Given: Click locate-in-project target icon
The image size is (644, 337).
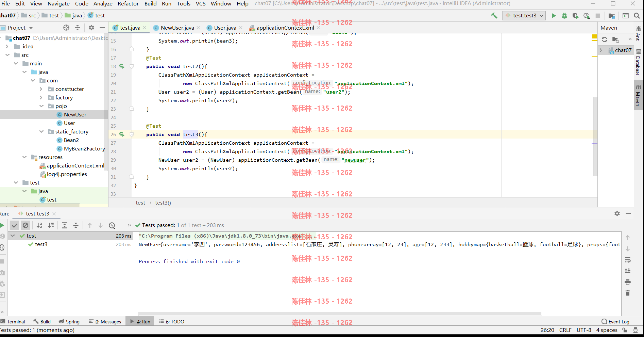Looking at the screenshot, I should tap(66, 28).
